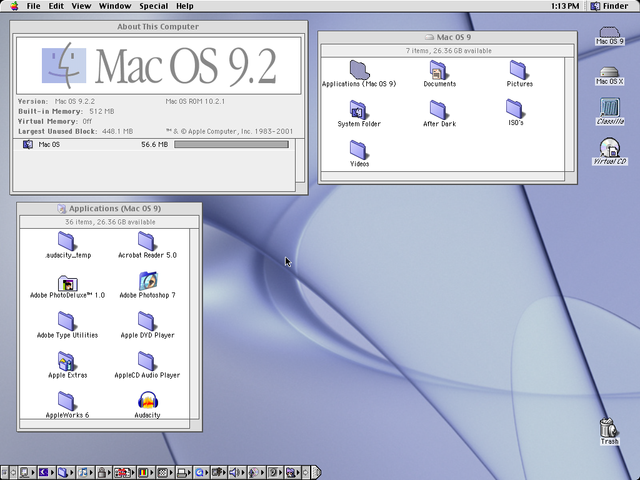Viewport: 640px width, 480px height.
Task: Select the Pictures folder
Action: point(519,73)
